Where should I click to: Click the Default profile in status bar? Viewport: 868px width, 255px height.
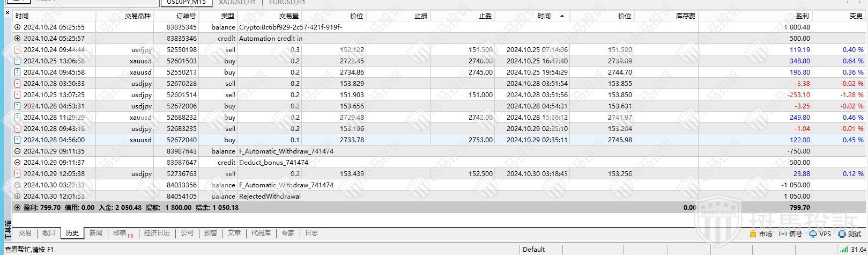click(x=533, y=250)
